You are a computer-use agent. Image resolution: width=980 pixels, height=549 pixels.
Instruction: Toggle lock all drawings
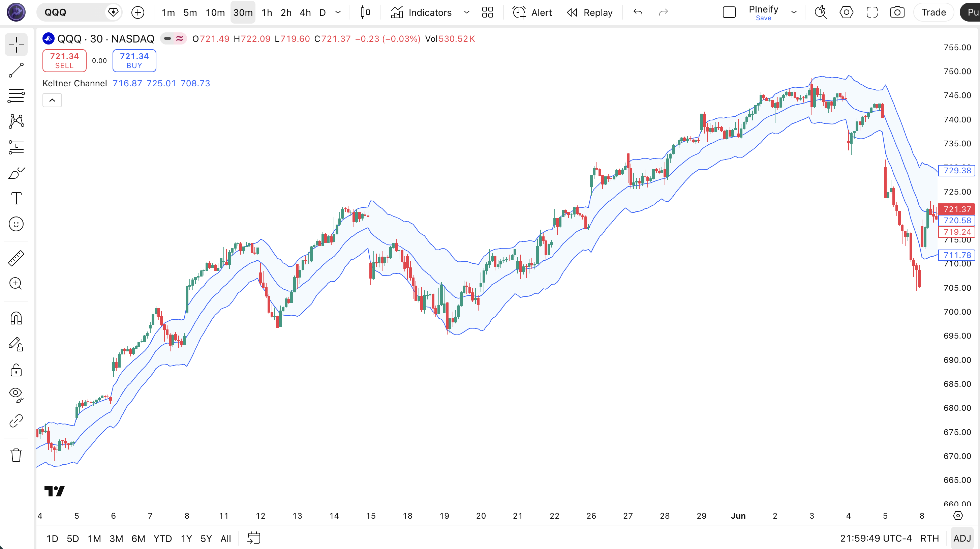point(17,370)
